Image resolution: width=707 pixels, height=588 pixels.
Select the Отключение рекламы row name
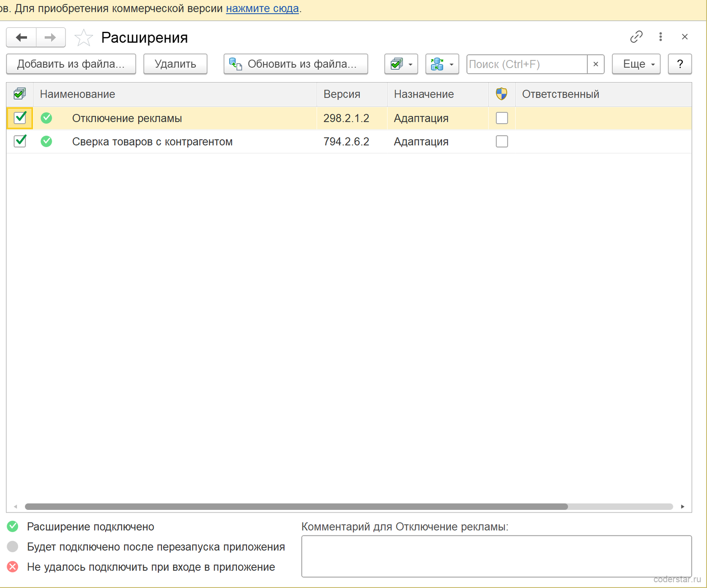[127, 118]
